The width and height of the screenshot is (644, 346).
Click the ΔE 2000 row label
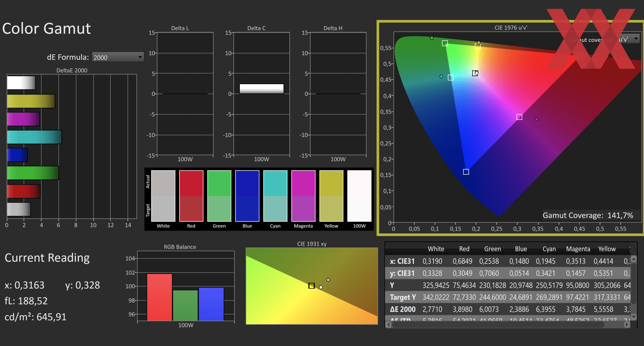[x=402, y=309]
